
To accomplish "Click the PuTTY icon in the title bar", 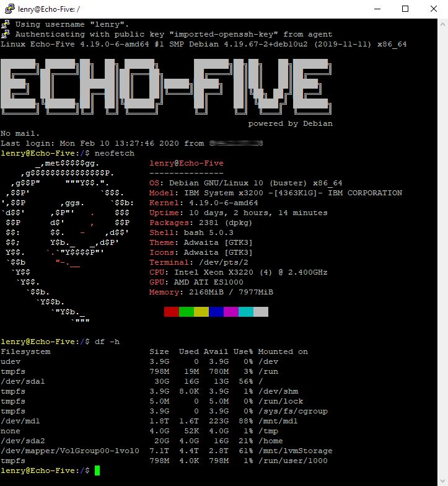I will [x=10, y=9].
